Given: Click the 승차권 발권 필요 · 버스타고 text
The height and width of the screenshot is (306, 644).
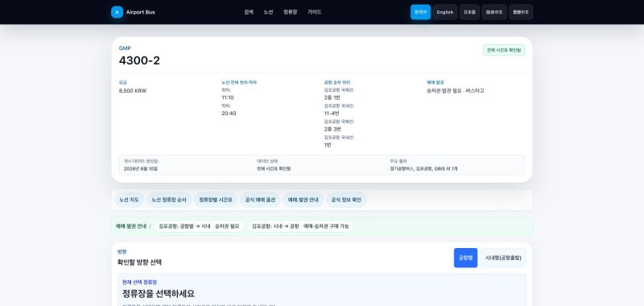Looking at the screenshot, I should pos(456,91).
